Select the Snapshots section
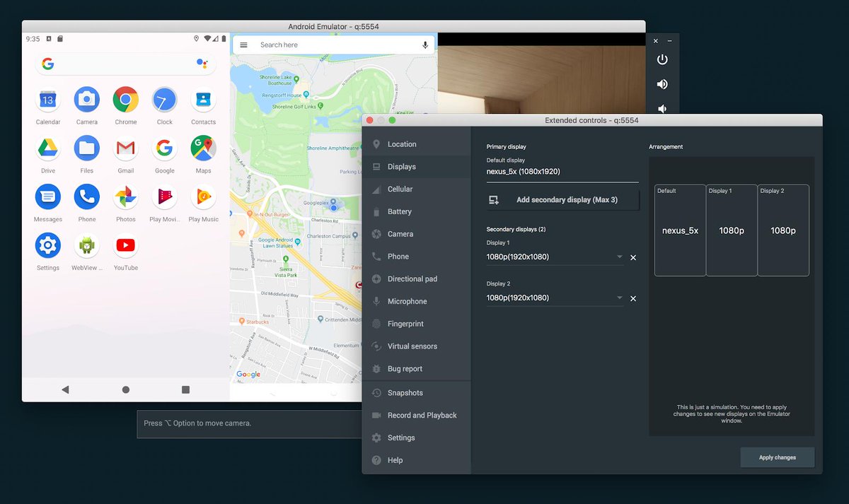Viewport: 849px width, 504px height. coord(407,392)
